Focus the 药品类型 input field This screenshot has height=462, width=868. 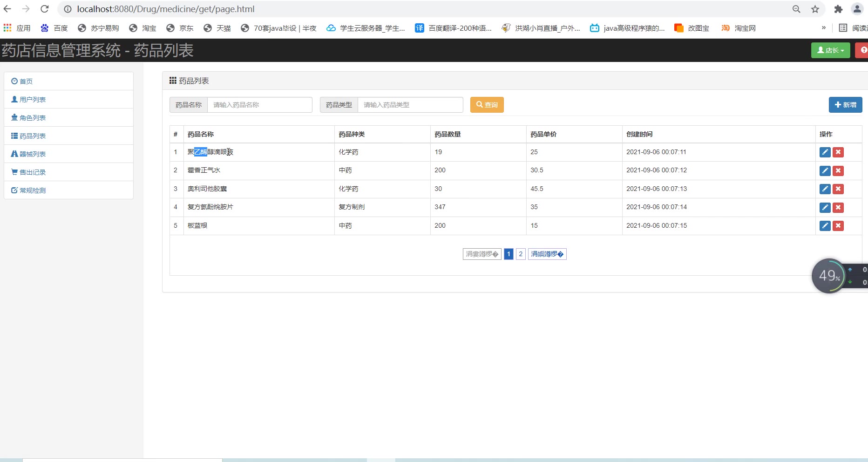click(410, 105)
